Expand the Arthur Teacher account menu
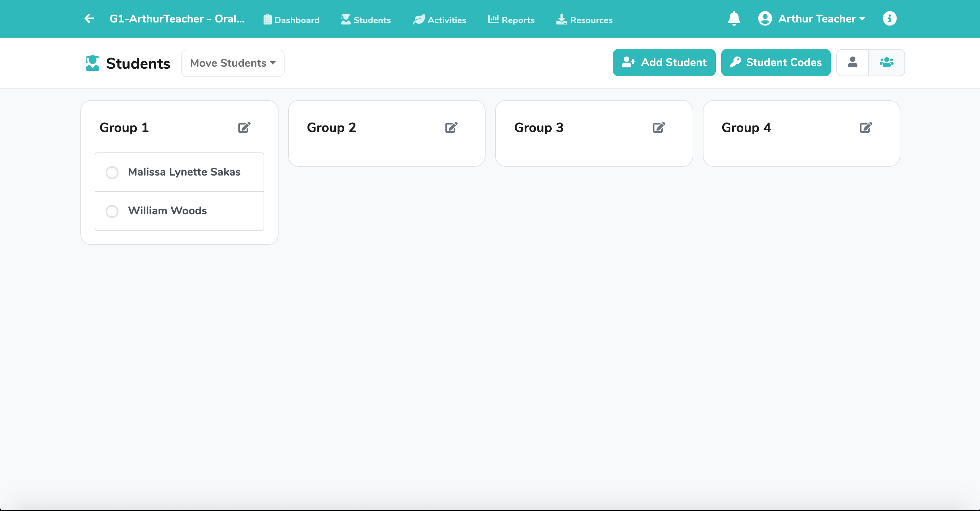 (x=811, y=19)
